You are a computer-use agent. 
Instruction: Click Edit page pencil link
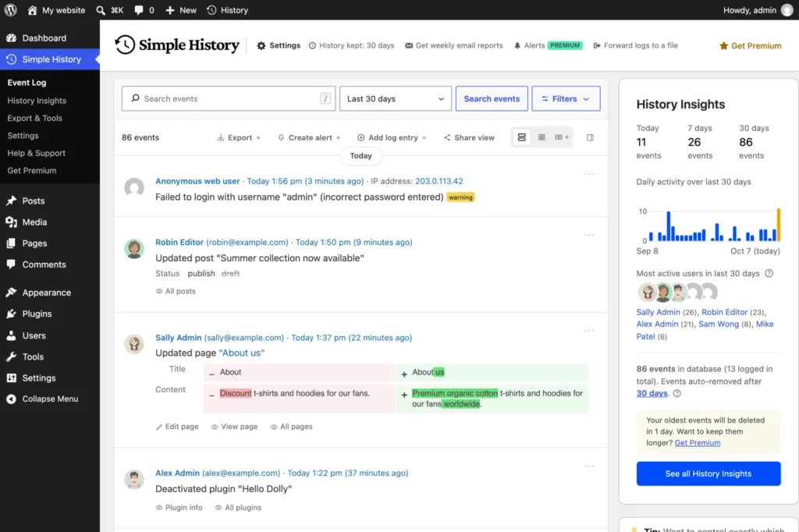[177, 427]
